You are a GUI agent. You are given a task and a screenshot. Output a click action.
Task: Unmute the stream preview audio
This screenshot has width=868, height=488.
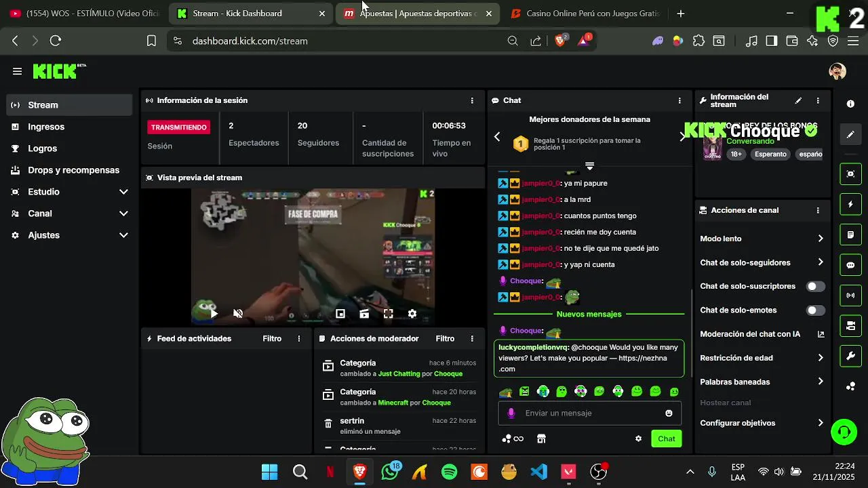(238, 313)
